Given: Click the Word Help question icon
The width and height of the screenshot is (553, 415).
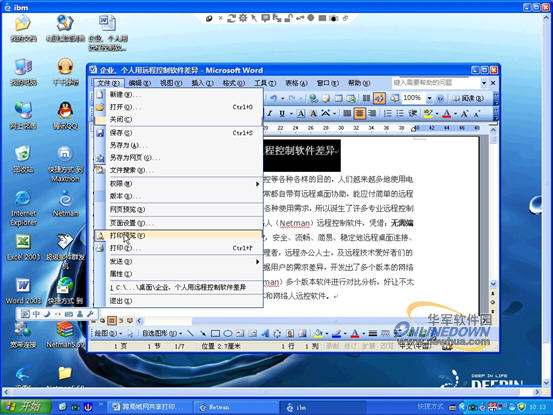Looking at the screenshot, I should 440,99.
